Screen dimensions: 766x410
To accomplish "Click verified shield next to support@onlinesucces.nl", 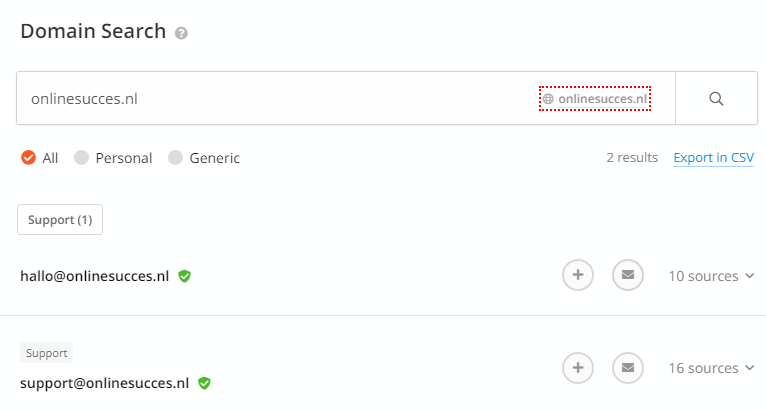I will pyautogui.click(x=204, y=383).
